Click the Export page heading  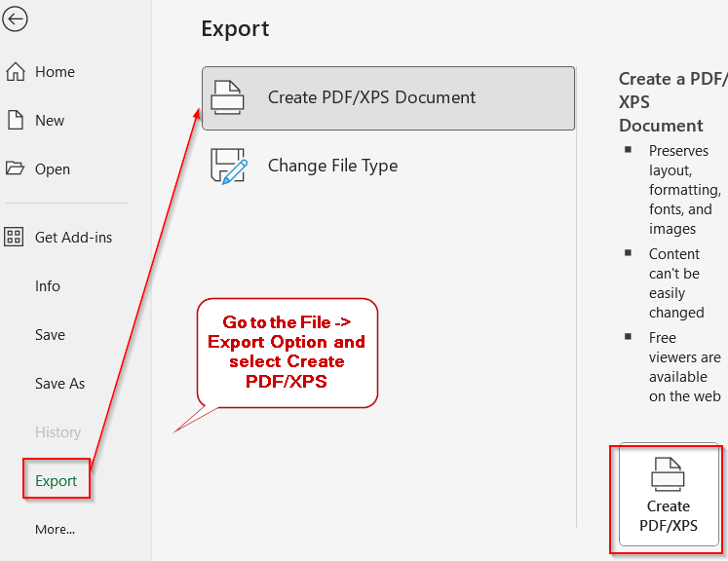pos(235,29)
